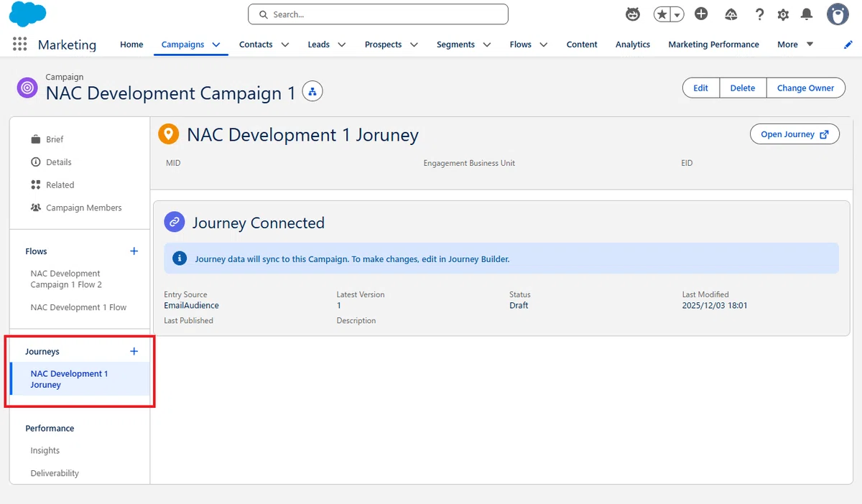Screen dimensions: 862x504
Task: Open the Flows navigation tab
Action: [520, 45]
